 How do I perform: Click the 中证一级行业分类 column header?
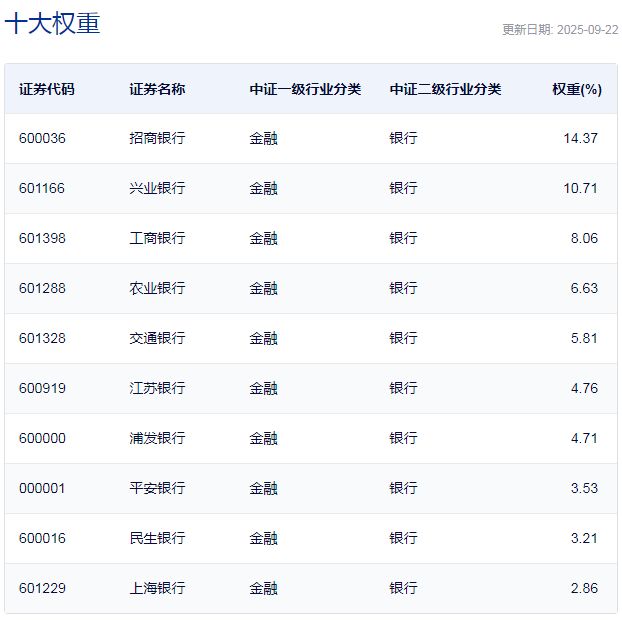pyautogui.click(x=305, y=89)
